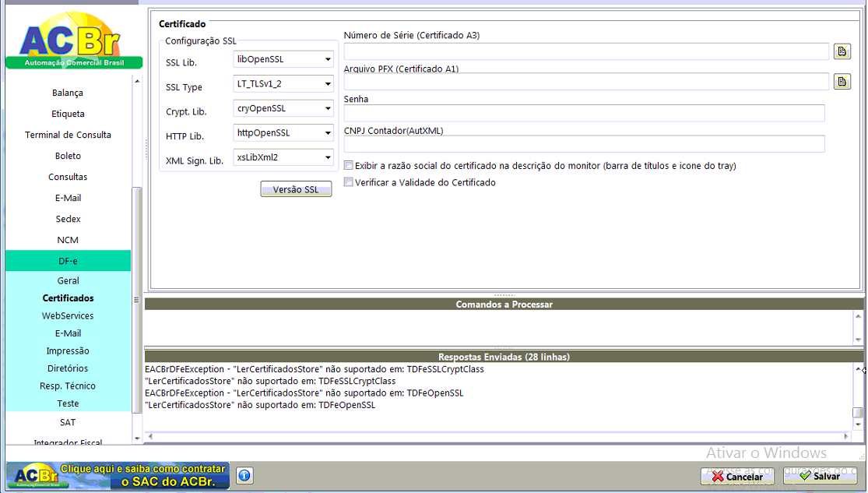This screenshot has width=868, height=493.
Task: Open the XML Sign. Lib. dropdown
Action: 283,157
